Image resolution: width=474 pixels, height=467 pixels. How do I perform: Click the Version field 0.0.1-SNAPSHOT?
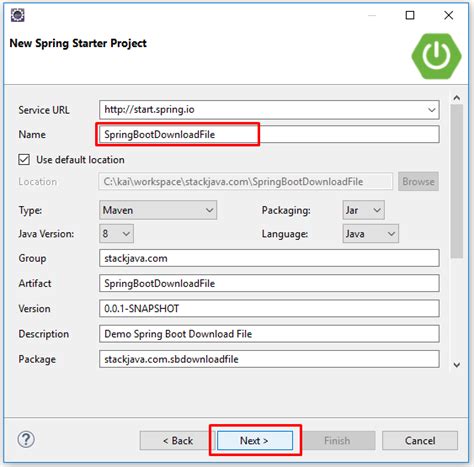tap(269, 308)
